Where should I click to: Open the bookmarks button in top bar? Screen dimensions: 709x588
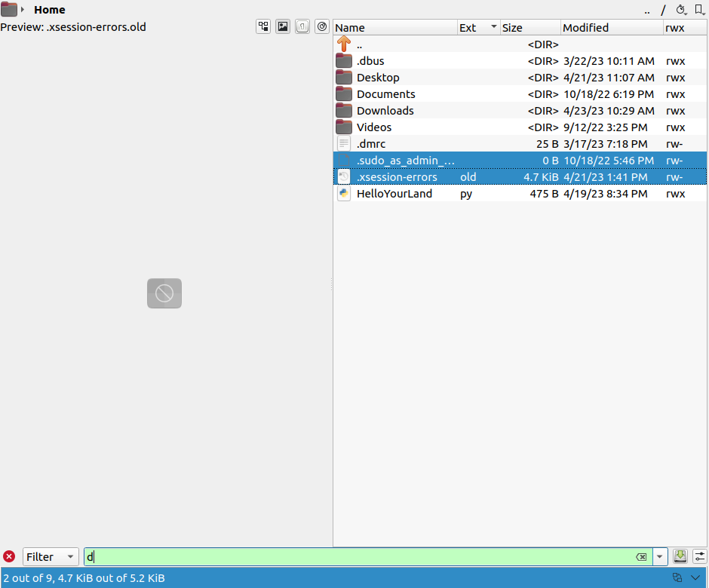pyautogui.click(x=700, y=10)
